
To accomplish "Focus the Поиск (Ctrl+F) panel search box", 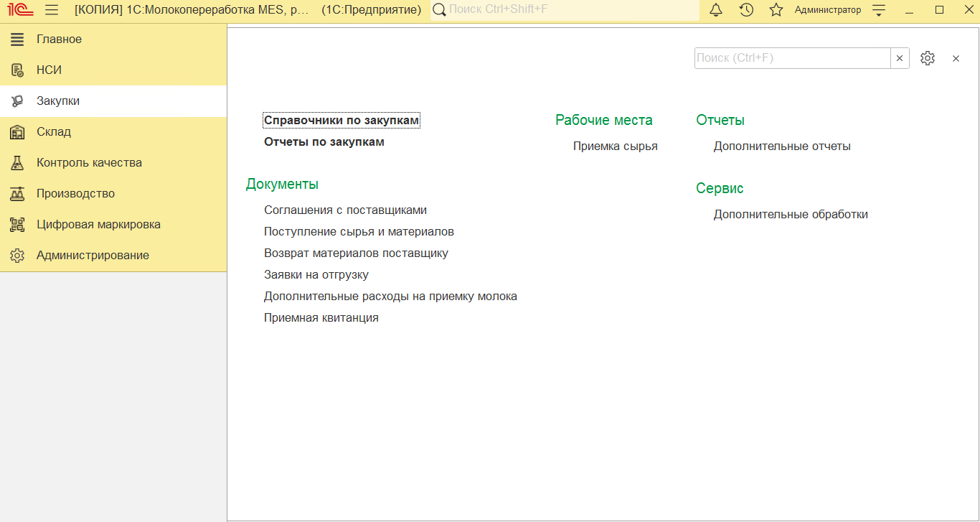I will (x=792, y=58).
